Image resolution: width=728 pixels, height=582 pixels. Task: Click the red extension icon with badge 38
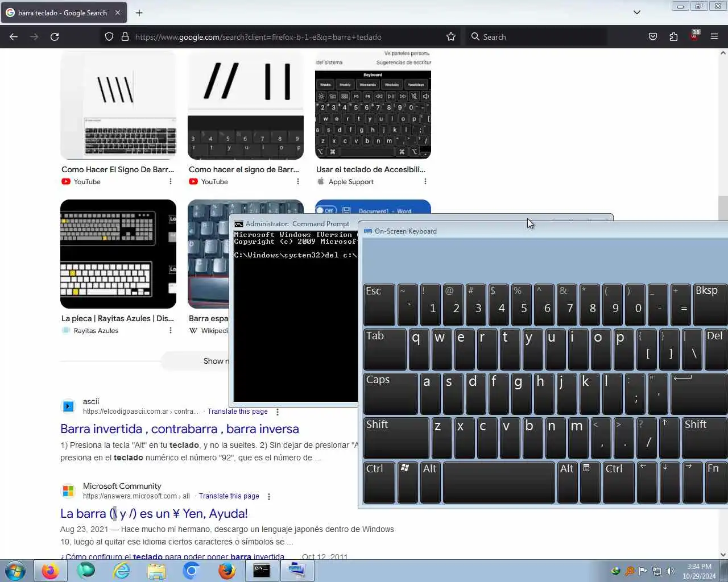(x=694, y=36)
